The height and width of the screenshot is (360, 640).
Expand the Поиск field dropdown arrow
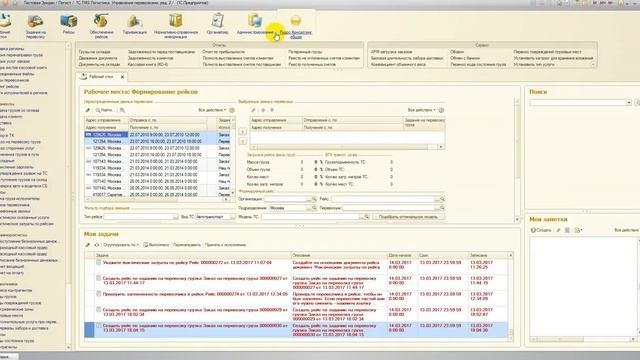[629, 102]
